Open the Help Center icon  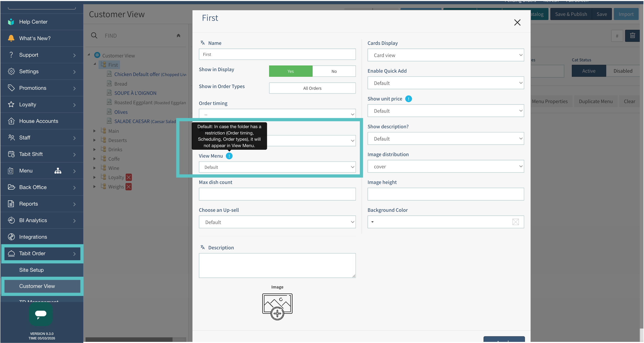pyautogui.click(x=11, y=22)
